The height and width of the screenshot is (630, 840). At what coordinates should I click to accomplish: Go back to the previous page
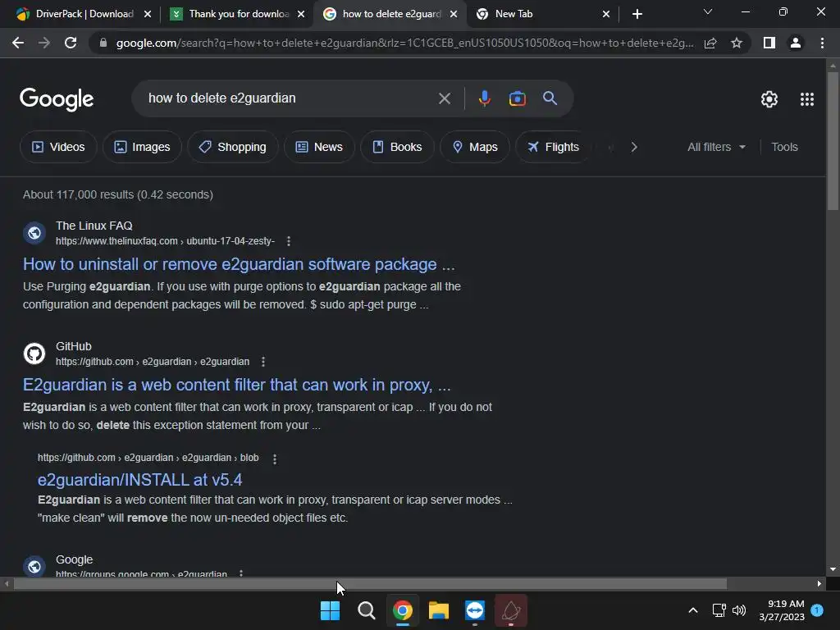pos(18,43)
